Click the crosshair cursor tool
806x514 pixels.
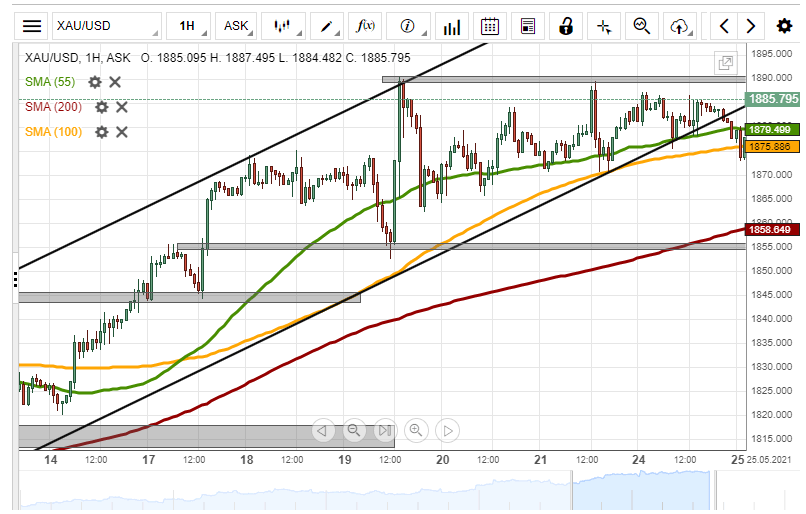(603, 26)
